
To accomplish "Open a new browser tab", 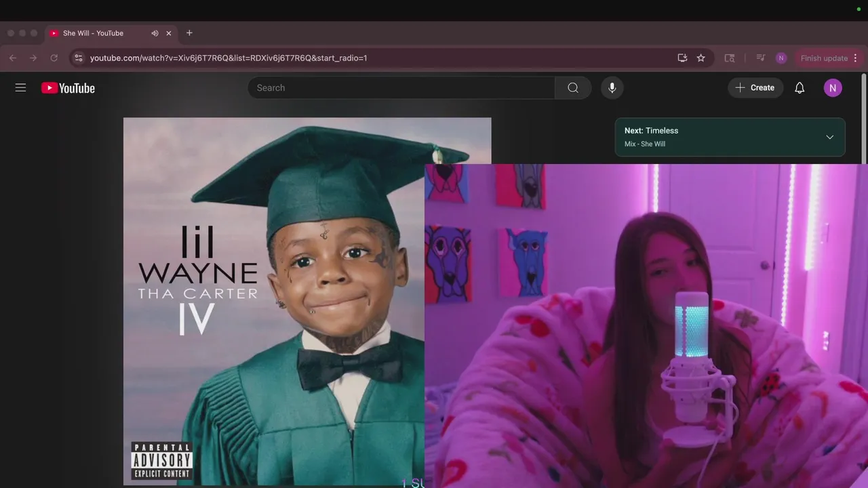I will (x=189, y=33).
